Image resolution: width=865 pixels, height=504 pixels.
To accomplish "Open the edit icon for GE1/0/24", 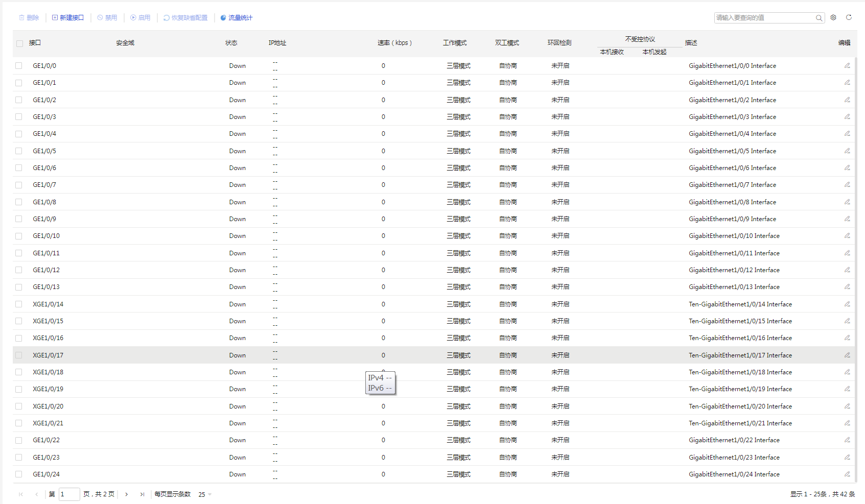I will pos(847,474).
